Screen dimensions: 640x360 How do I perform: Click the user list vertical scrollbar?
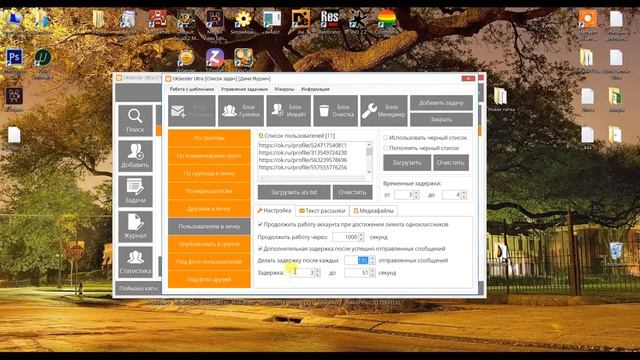click(369, 158)
